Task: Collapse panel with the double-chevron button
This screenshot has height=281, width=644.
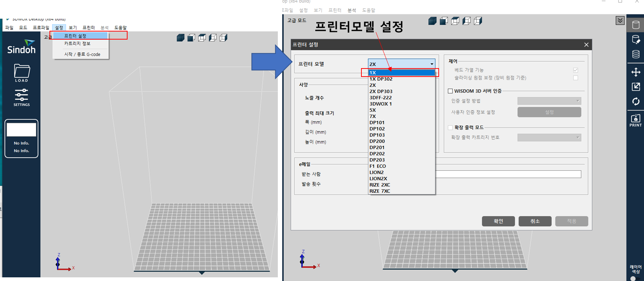Action: [620, 21]
